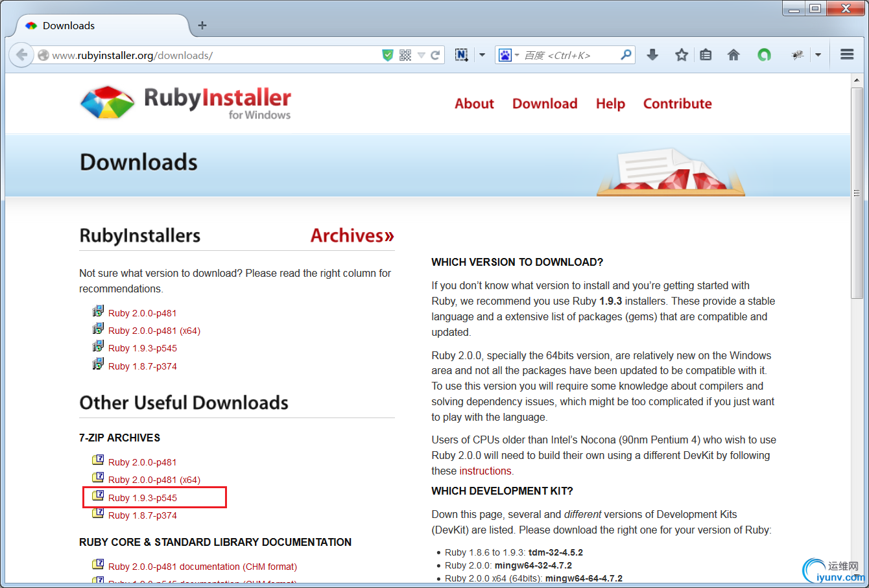This screenshot has height=588, width=869.
Task: Go back with the browser back arrow
Action: (x=21, y=55)
